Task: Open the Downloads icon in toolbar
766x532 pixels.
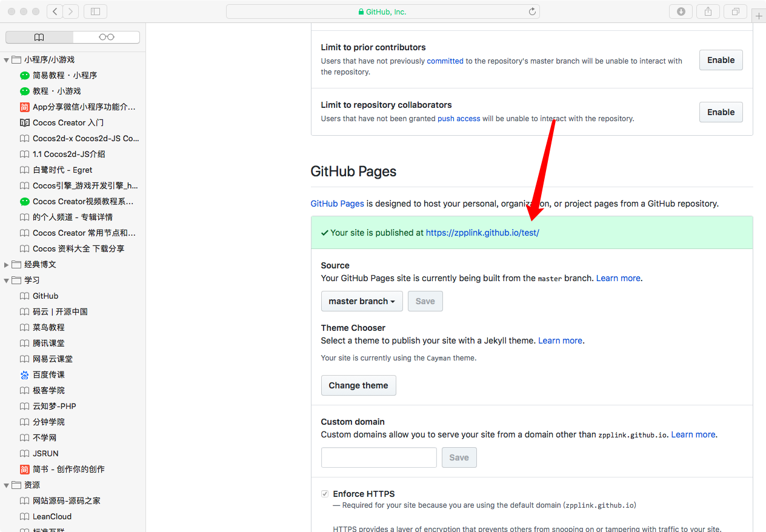Action: coord(681,12)
